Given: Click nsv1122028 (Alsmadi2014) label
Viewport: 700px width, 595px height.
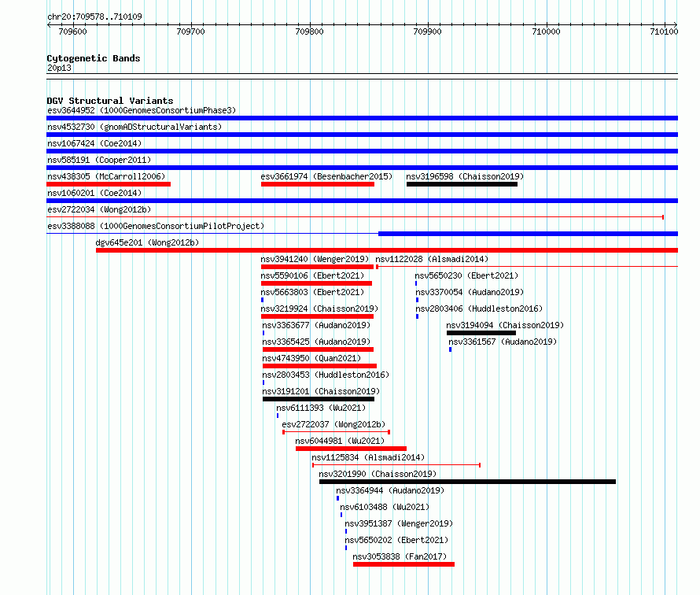Looking at the screenshot, I should (x=432, y=259).
